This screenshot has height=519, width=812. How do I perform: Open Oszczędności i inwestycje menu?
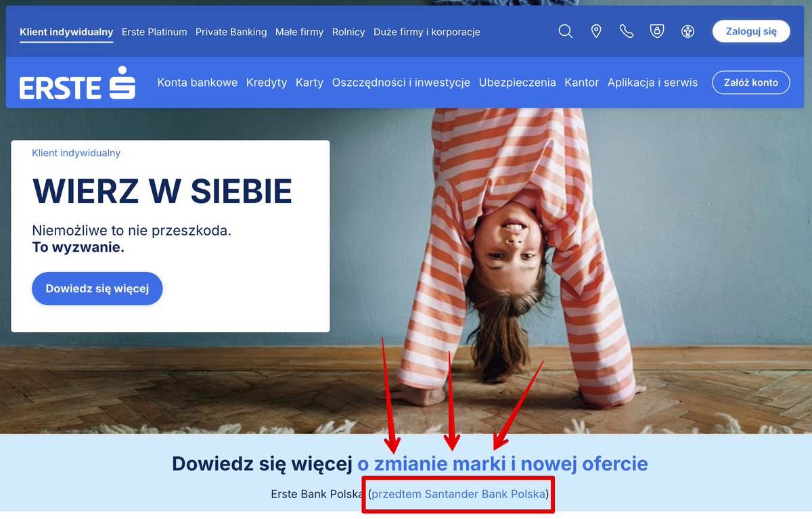coord(401,83)
